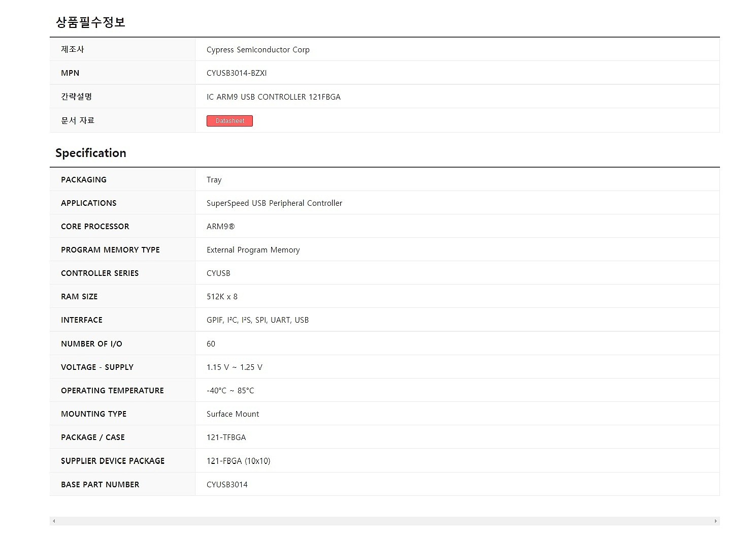Click the VOLTAGE - SUPPLY label
Viewport: 756px width, 533px height.
pyautogui.click(x=97, y=367)
